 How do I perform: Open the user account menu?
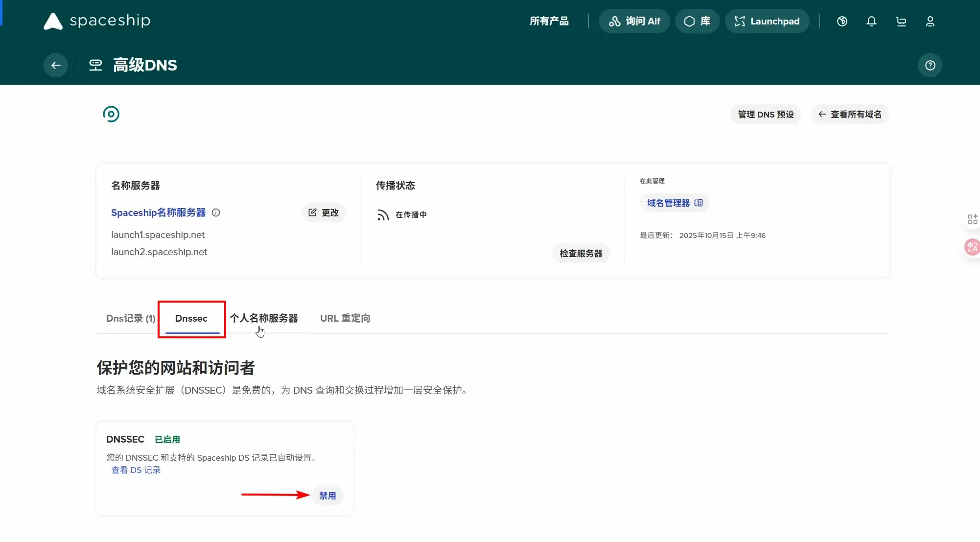(x=930, y=21)
